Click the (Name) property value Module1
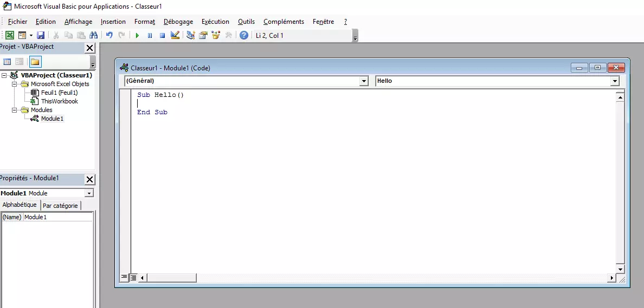The width and height of the screenshot is (644, 308). click(x=58, y=218)
